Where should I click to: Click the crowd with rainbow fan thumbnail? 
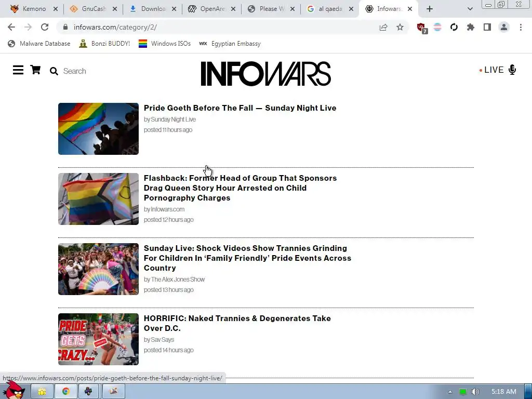coord(98,269)
